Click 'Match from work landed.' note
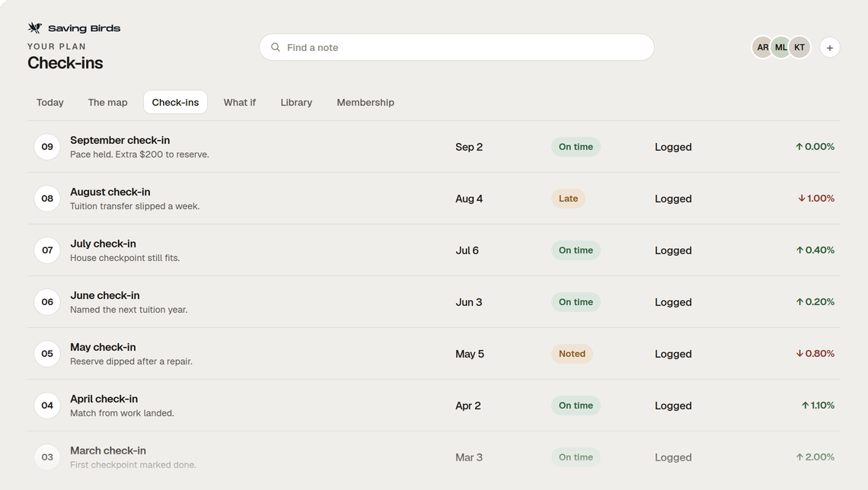Screen dimensions: 868x490 [x=122, y=413]
